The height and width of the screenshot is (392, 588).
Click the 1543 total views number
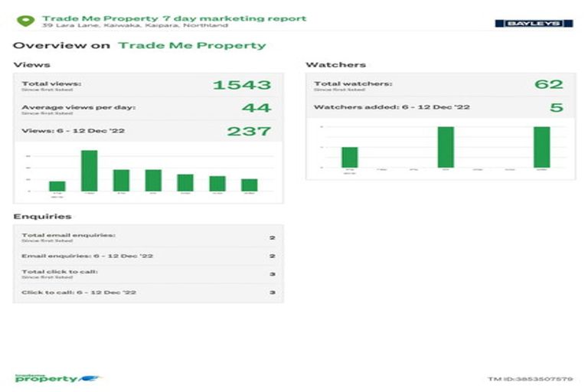tap(241, 85)
